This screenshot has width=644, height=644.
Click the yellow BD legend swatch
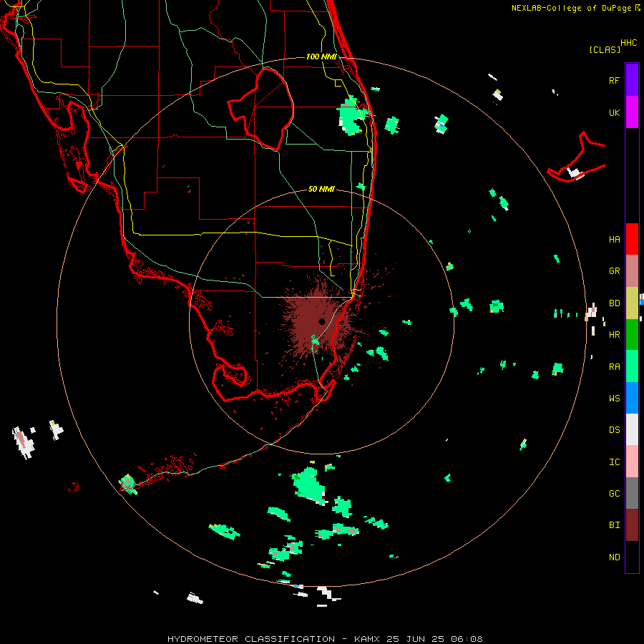coord(632,303)
